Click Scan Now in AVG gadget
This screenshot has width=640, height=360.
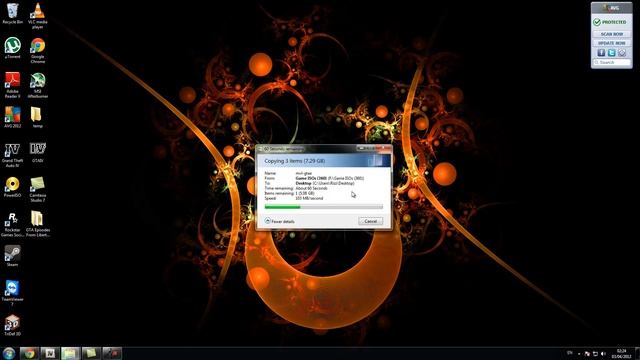[611, 34]
